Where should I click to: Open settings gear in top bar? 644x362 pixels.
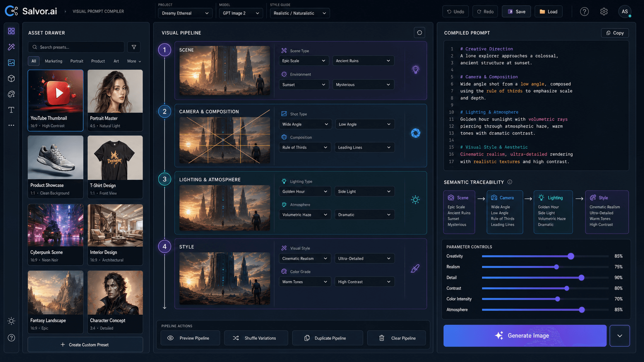(x=604, y=12)
